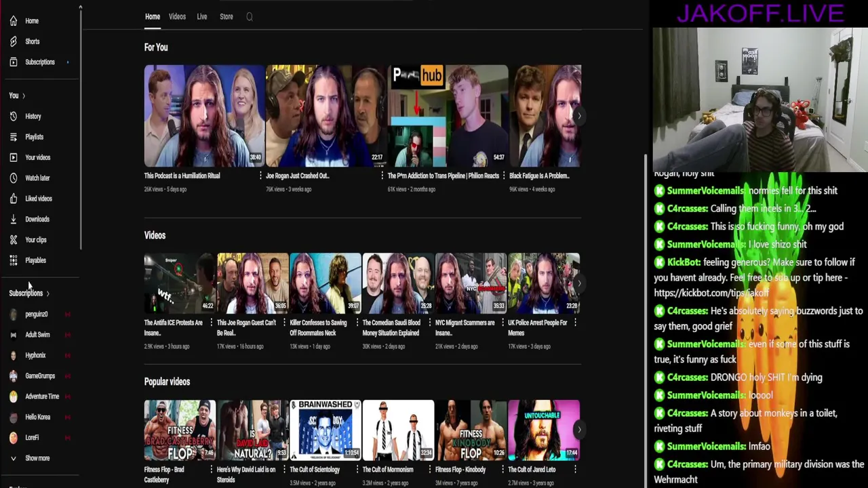The image size is (868, 488).
Task: Open 'The Comedian Saudi Blood Money' title
Action: pos(391,327)
